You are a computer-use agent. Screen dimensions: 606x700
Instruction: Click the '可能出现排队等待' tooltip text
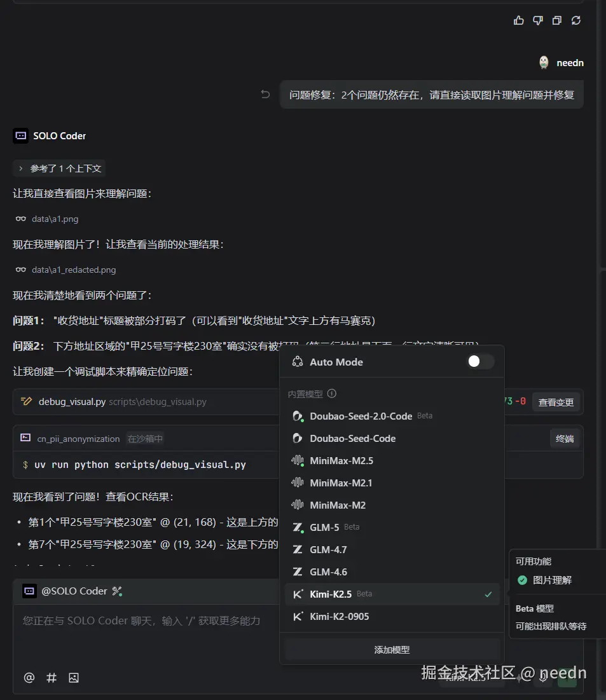point(551,626)
